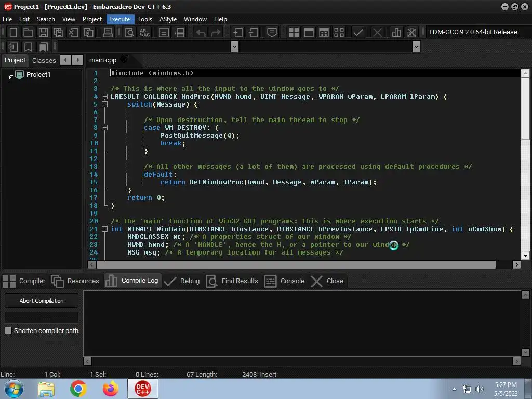Click the Compile four-squares toolbar icon

coord(294,33)
